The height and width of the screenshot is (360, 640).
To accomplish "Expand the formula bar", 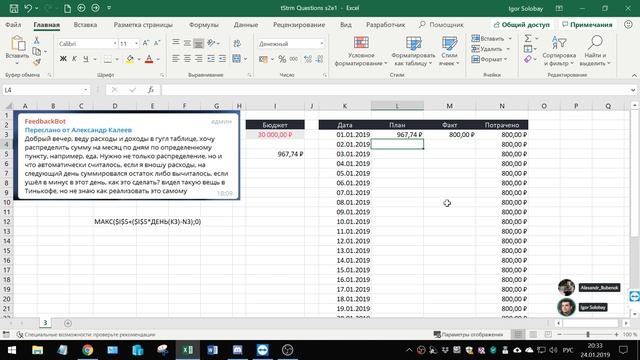I will [x=633, y=90].
